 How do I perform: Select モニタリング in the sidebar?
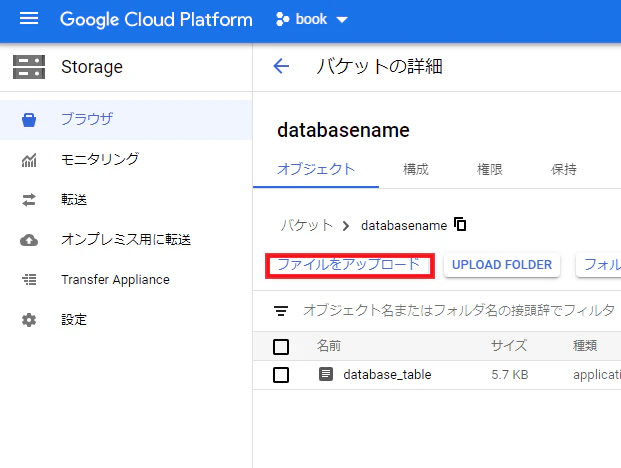(126, 160)
